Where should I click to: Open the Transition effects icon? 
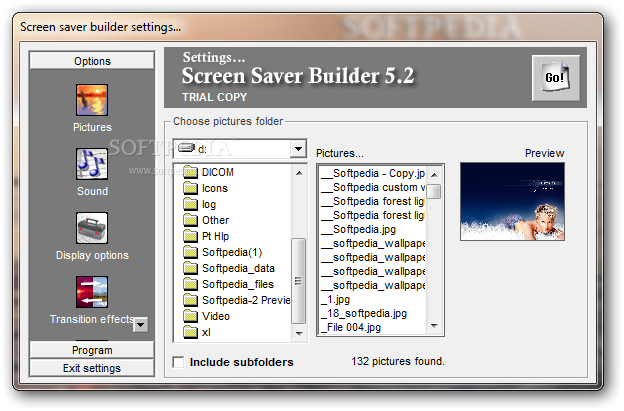pos(92,292)
